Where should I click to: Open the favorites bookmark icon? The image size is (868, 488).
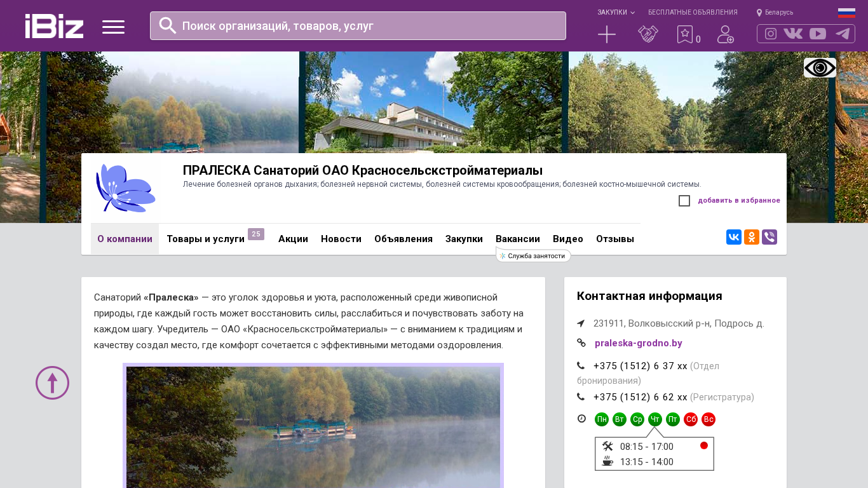tap(684, 34)
